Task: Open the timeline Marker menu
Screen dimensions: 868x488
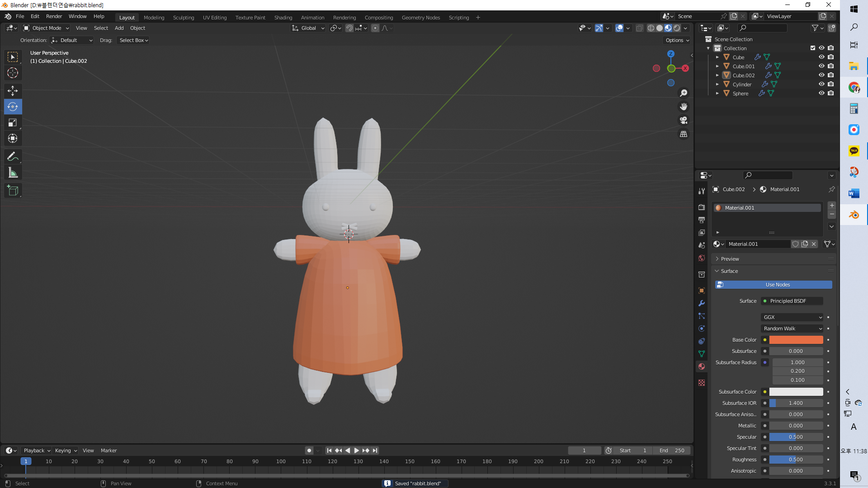Action: tap(108, 450)
